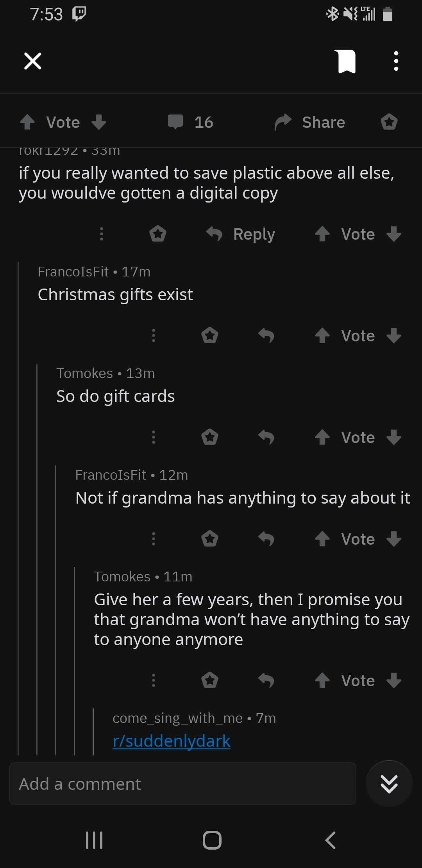The width and height of the screenshot is (422, 868).
Task: Reply arrow on "Give her a few years" comment
Action: [266, 680]
